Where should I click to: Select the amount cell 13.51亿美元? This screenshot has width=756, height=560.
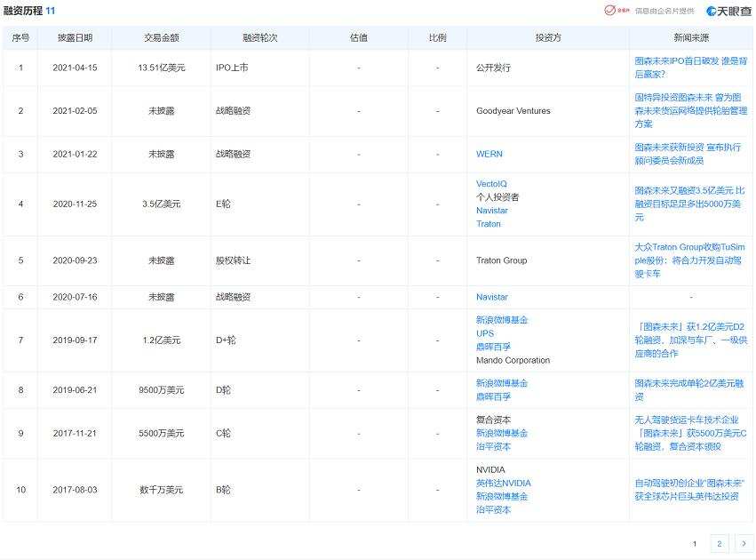(x=161, y=68)
